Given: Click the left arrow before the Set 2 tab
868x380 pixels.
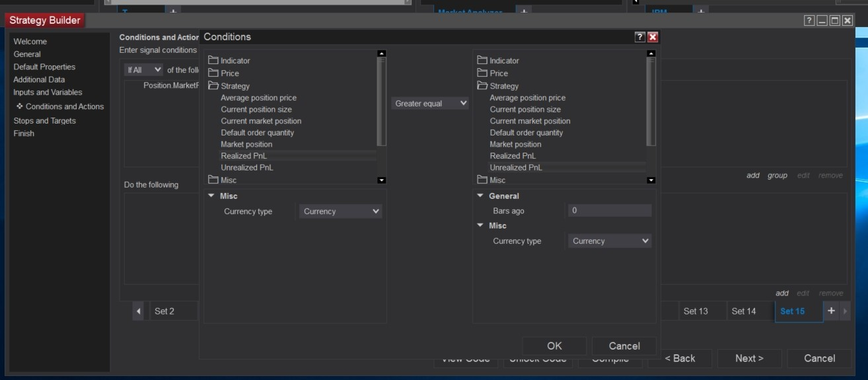Looking at the screenshot, I should coord(139,311).
